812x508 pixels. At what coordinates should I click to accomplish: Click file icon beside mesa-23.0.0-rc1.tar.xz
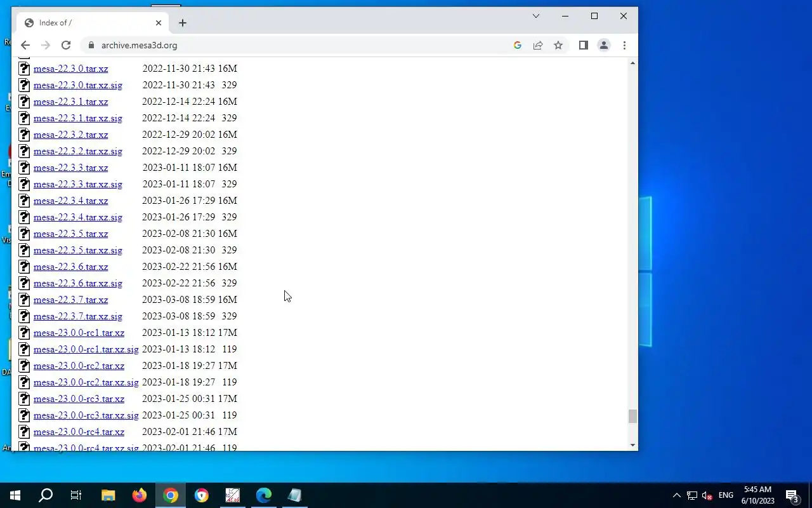tap(24, 333)
